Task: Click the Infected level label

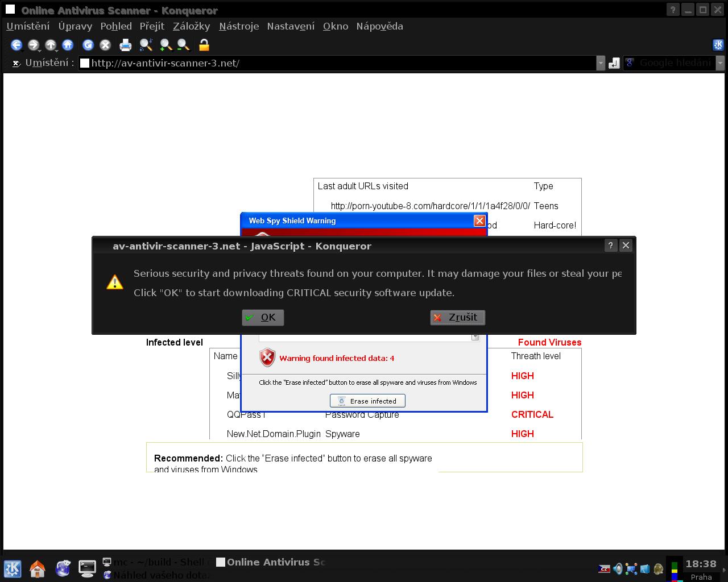Action: pyautogui.click(x=175, y=342)
